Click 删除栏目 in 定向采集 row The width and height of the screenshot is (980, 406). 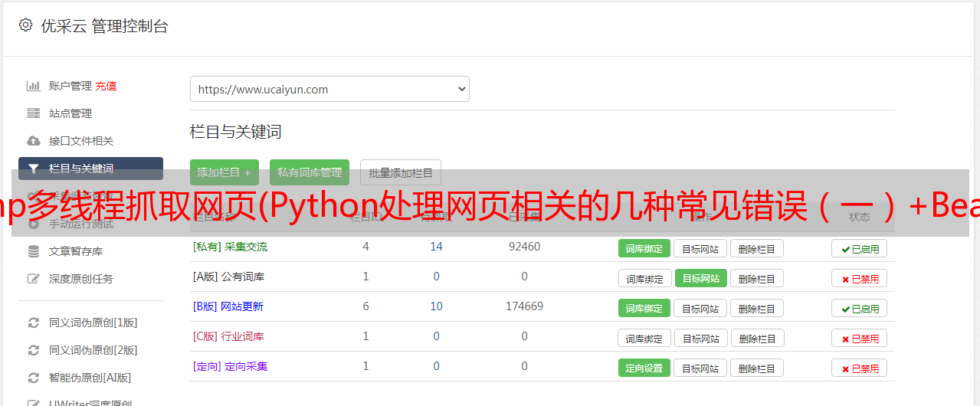coord(757,368)
